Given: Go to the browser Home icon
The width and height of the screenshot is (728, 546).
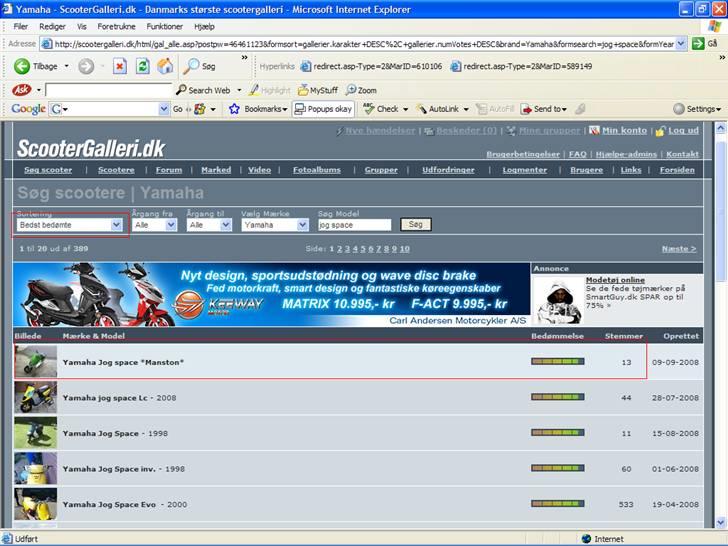Looking at the screenshot, I should tap(165, 66).
